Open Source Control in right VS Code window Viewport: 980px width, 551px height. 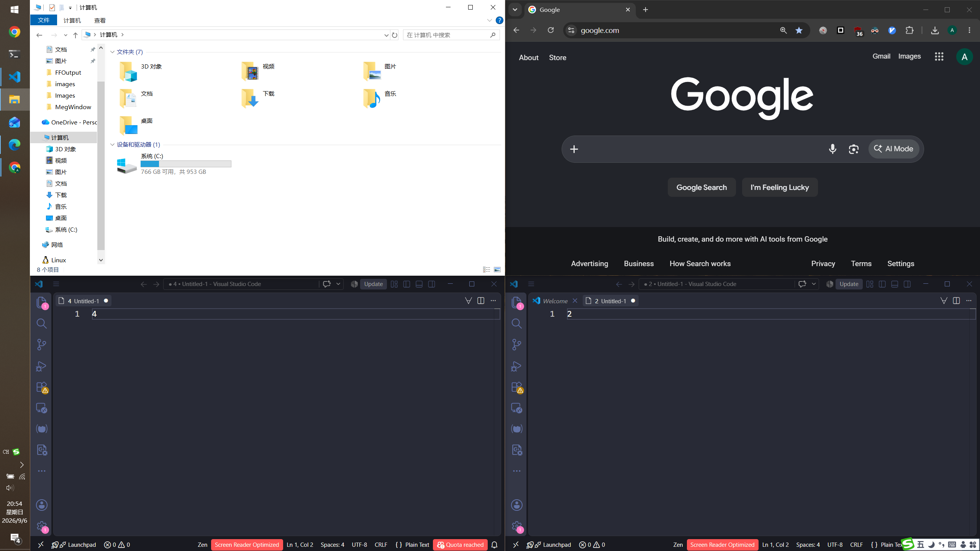tap(516, 345)
